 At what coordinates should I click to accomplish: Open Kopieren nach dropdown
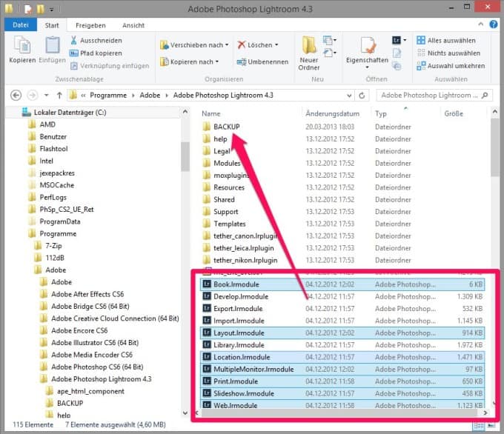click(x=190, y=61)
